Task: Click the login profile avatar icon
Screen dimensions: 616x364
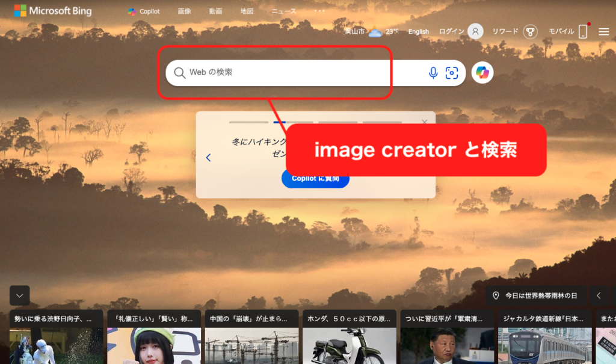Action: click(x=476, y=31)
